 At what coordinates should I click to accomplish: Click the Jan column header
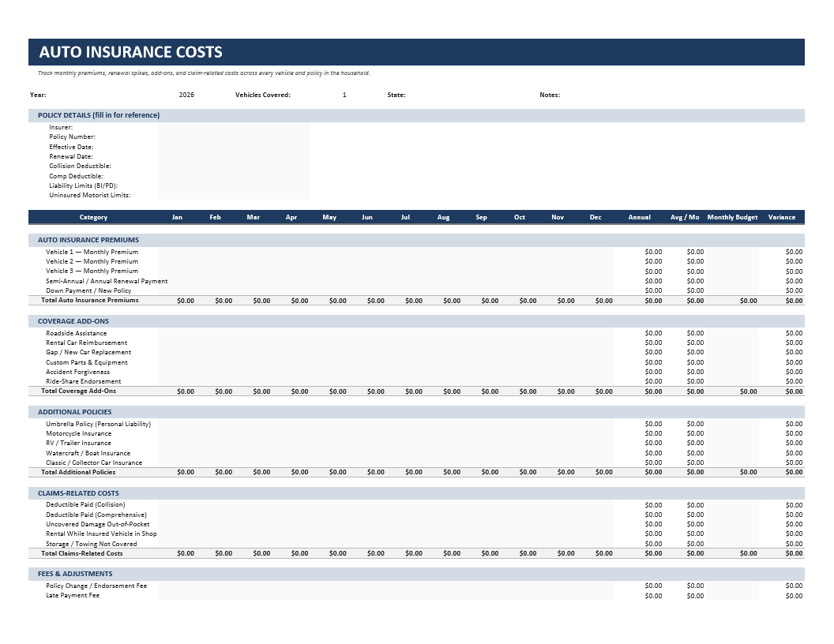point(177,217)
